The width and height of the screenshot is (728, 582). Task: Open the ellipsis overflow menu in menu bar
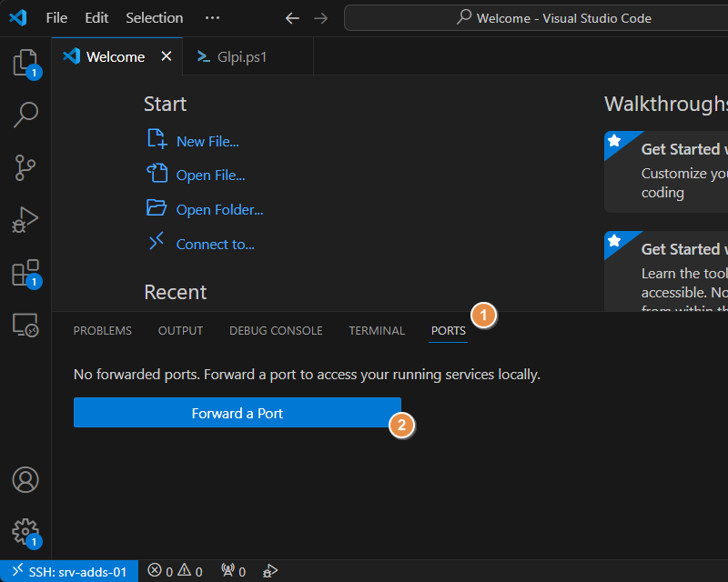212,17
